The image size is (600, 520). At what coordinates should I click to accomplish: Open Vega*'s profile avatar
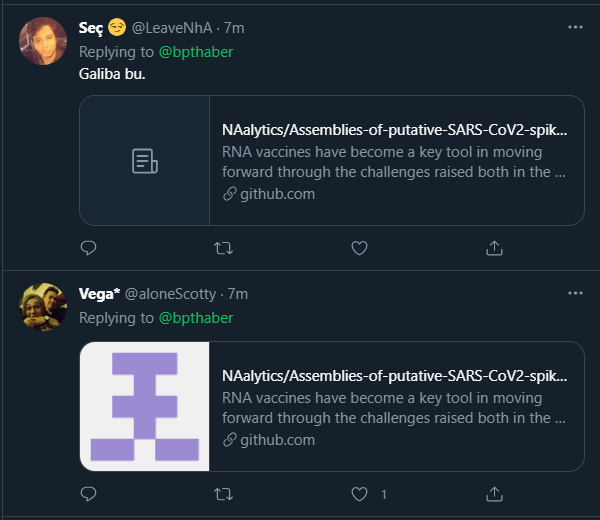[x=44, y=307]
